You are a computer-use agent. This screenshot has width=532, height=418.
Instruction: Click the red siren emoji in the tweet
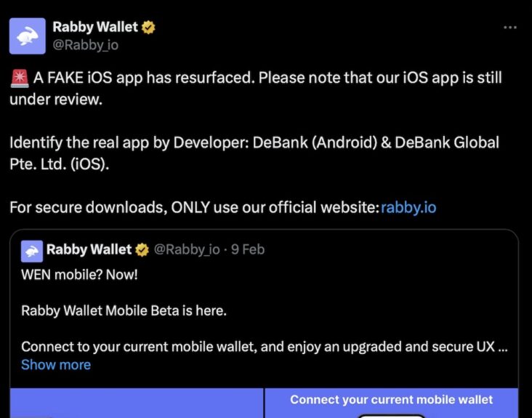(20, 78)
